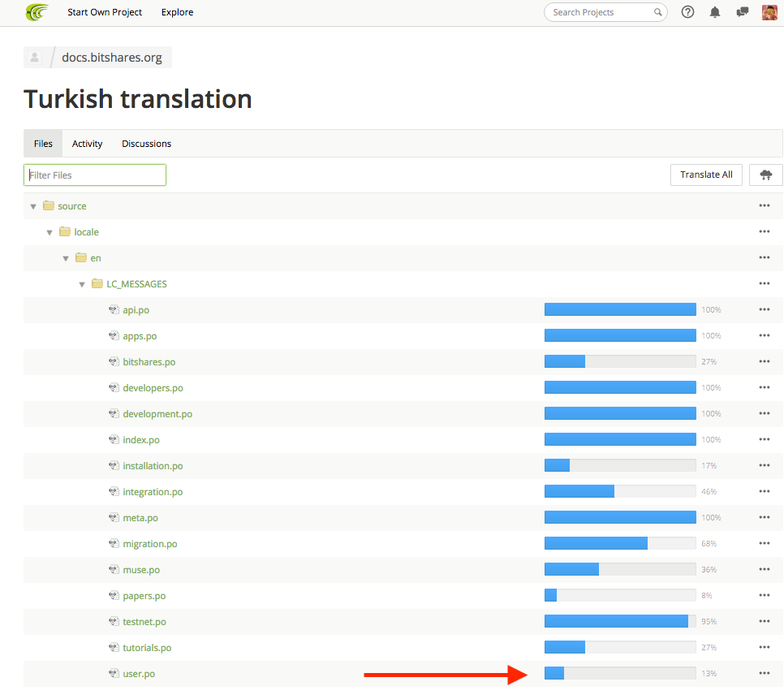Screen dimensions: 784x699
Task: Open more options for integration.po
Action: coord(764,491)
